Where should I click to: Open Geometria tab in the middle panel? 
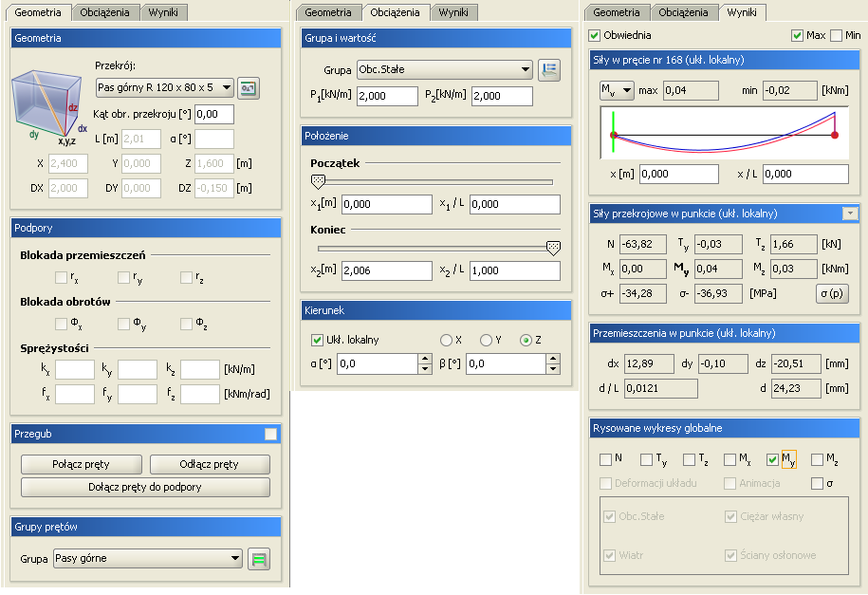[327, 12]
